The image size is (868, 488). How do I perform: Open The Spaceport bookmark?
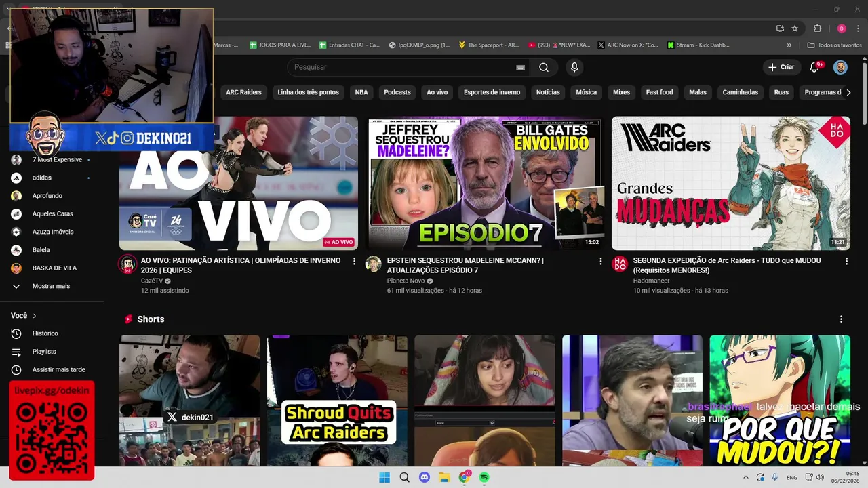488,45
